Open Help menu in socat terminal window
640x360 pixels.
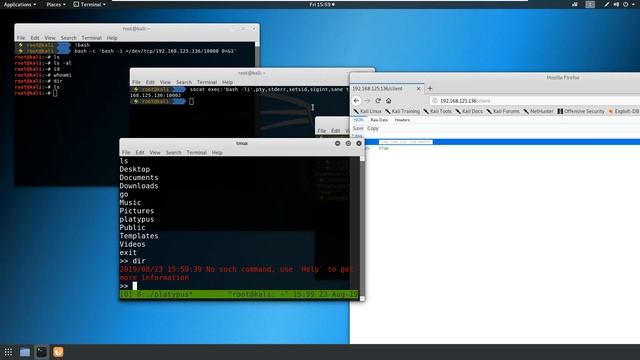click(227, 82)
